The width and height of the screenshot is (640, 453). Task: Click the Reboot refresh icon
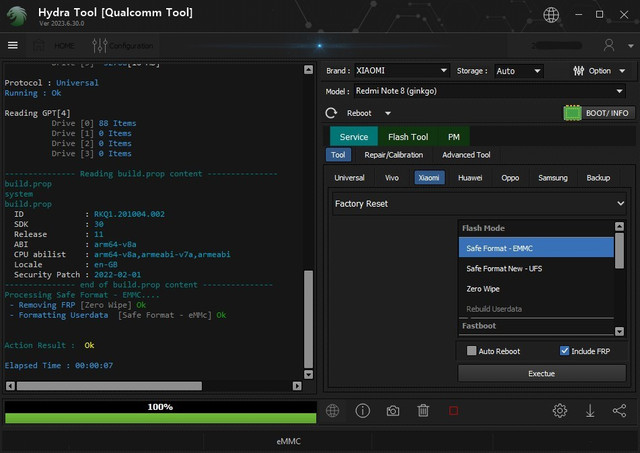[x=331, y=113]
